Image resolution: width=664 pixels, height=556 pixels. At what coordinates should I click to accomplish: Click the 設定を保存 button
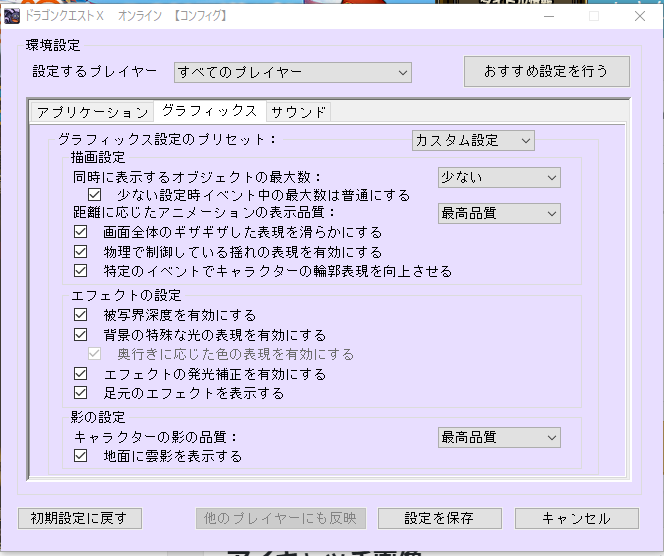(439, 518)
